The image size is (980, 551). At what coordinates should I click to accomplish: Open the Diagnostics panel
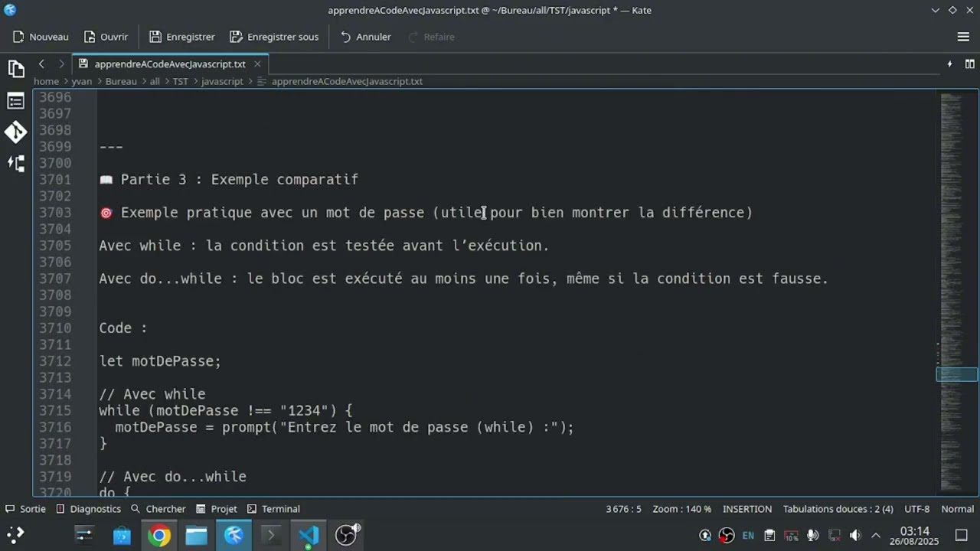(88, 509)
